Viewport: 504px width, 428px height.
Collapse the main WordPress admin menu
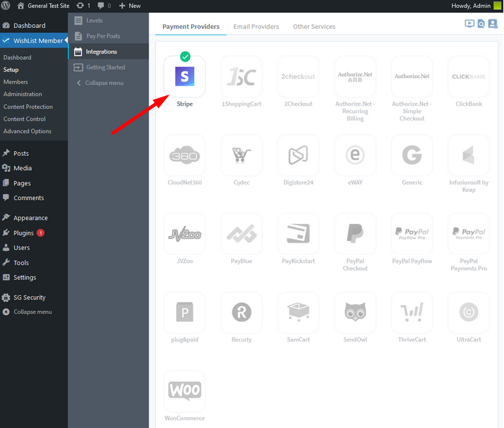pyautogui.click(x=33, y=312)
